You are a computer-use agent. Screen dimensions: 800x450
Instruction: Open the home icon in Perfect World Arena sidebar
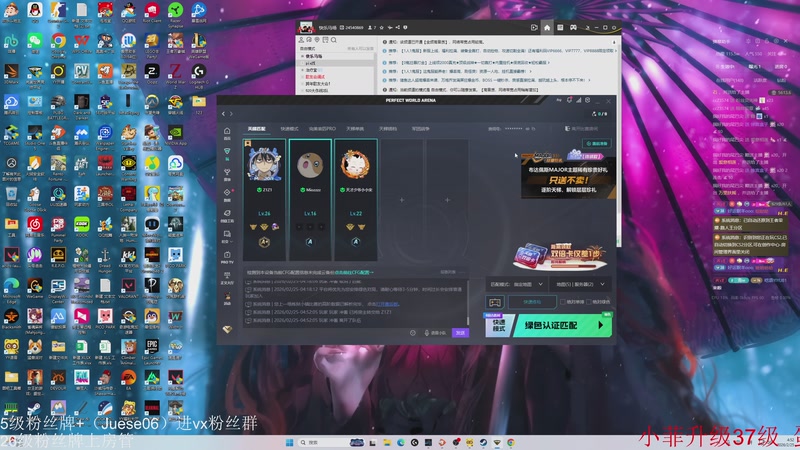click(x=227, y=132)
